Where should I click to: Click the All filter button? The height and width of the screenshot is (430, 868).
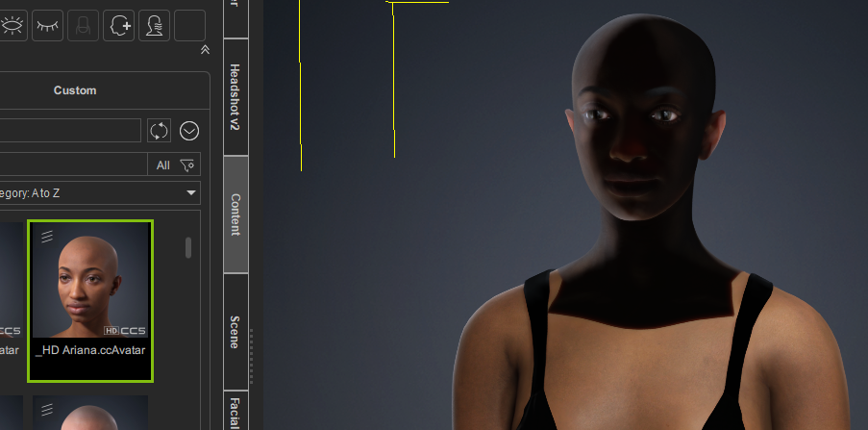click(163, 165)
